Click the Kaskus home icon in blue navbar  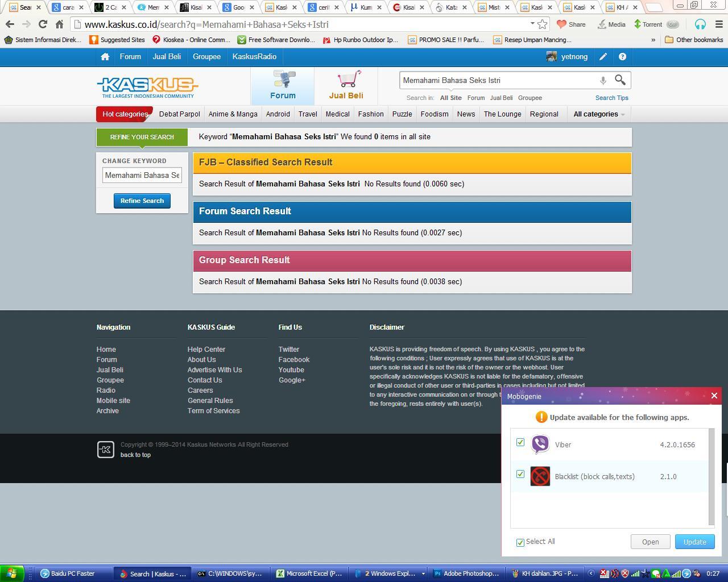(105, 57)
